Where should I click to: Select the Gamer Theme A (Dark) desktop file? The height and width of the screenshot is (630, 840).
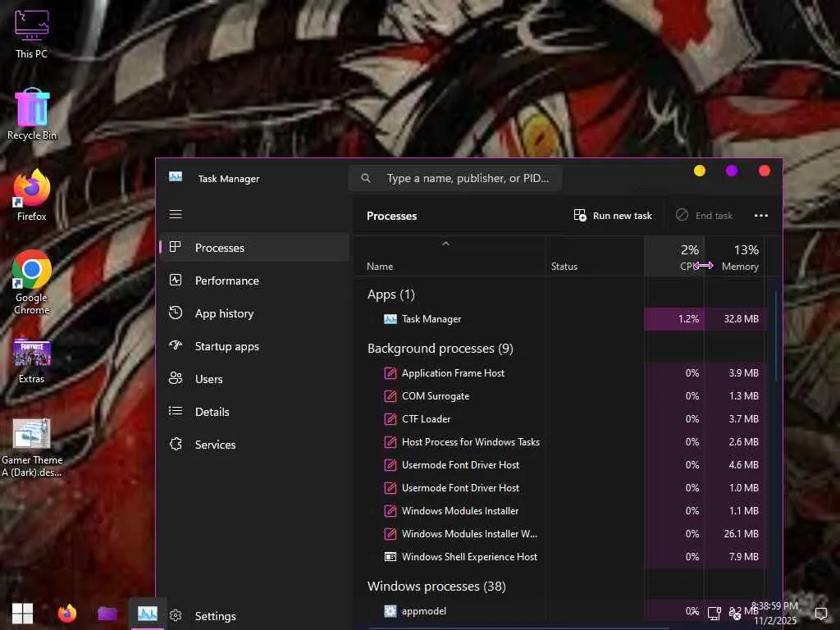[32, 448]
